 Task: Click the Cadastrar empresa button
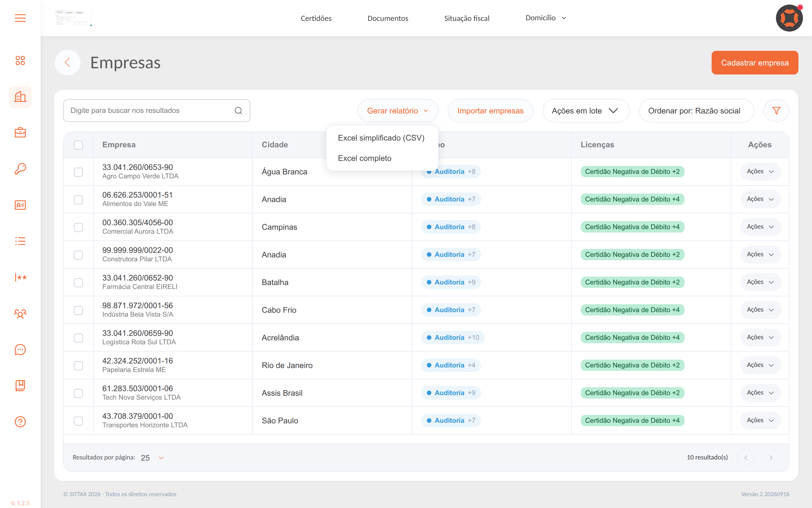tap(754, 62)
